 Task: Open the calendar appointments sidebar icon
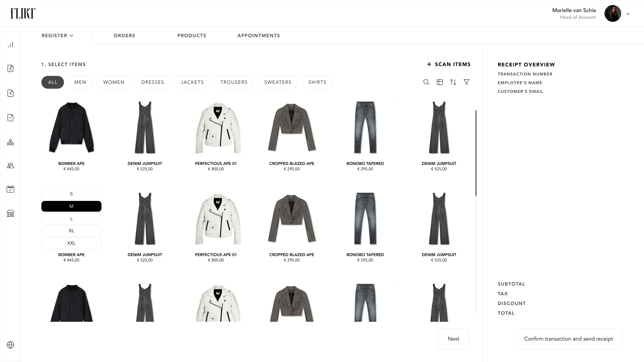click(x=10, y=189)
